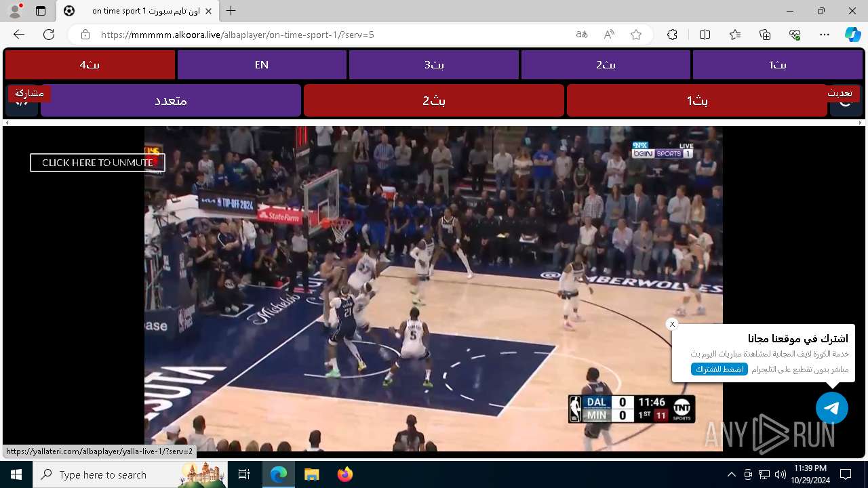Select the top-row بث2 stream tab
Viewport: 868px width, 488px height.
click(606, 65)
